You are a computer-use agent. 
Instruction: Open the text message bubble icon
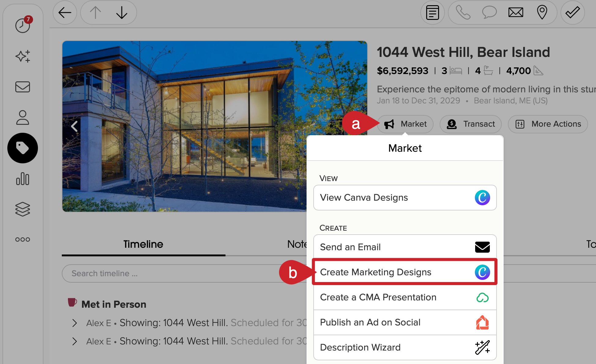click(489, 13)
